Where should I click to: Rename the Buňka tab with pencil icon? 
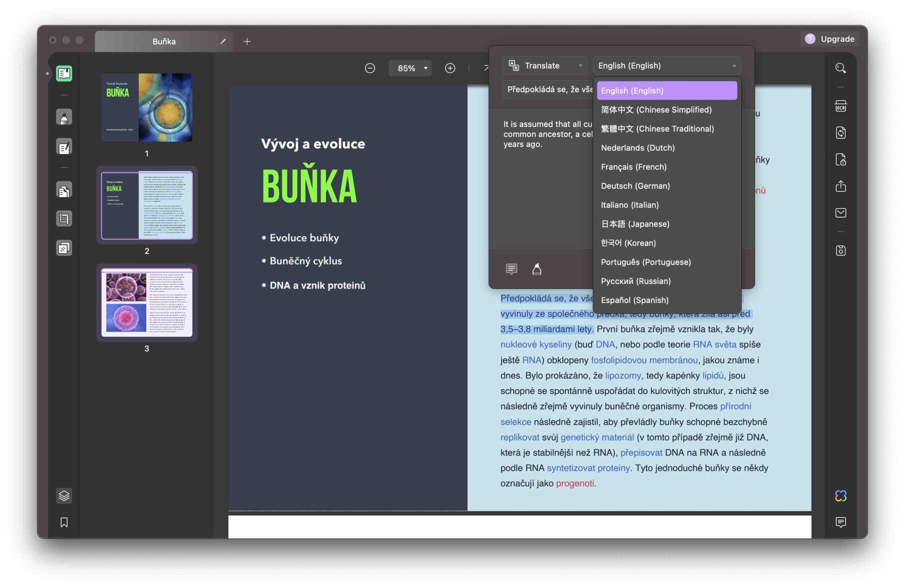223,41
